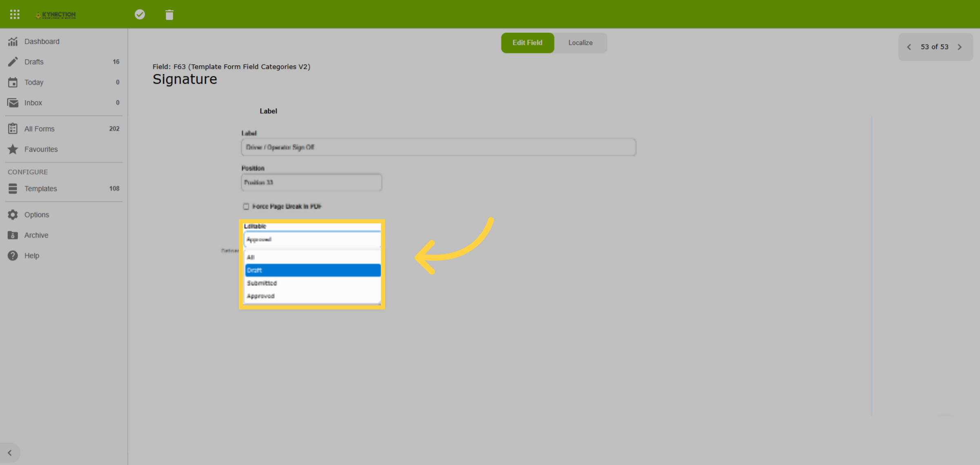
Task: Click the Options gear icon
Action: pos(13,215)
